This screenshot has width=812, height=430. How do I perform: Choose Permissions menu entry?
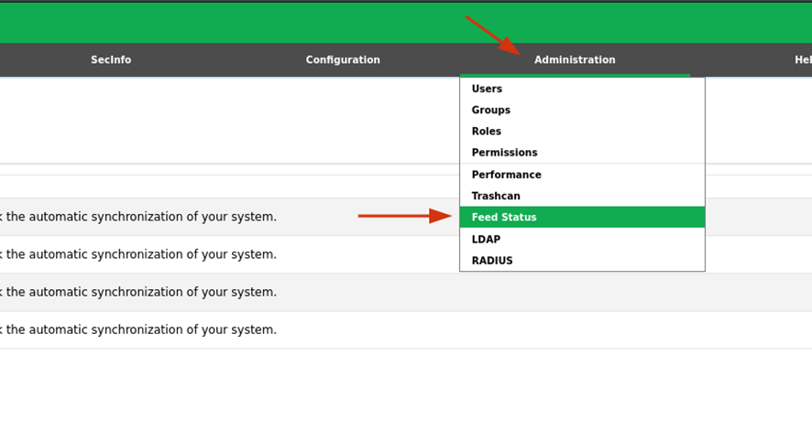582,152
